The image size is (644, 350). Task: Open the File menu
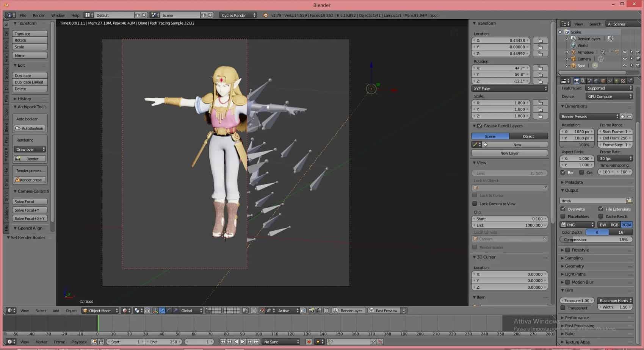click(23, 15)
